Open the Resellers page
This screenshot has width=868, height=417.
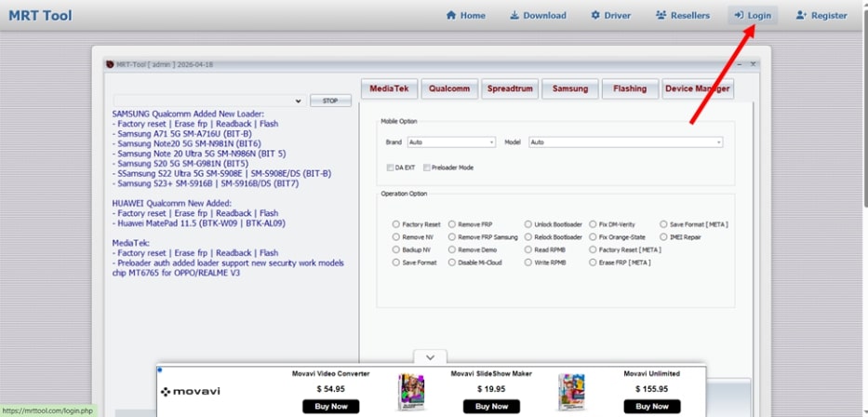coord(682,15)
